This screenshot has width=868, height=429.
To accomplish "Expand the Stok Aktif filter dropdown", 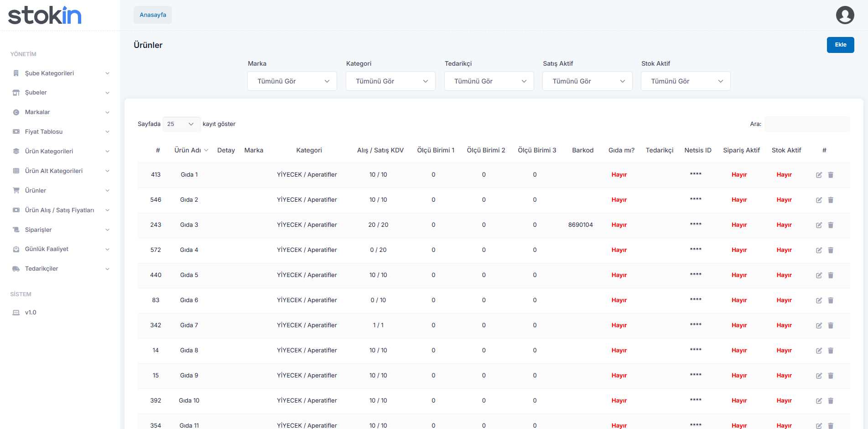I will pos(685,81).
